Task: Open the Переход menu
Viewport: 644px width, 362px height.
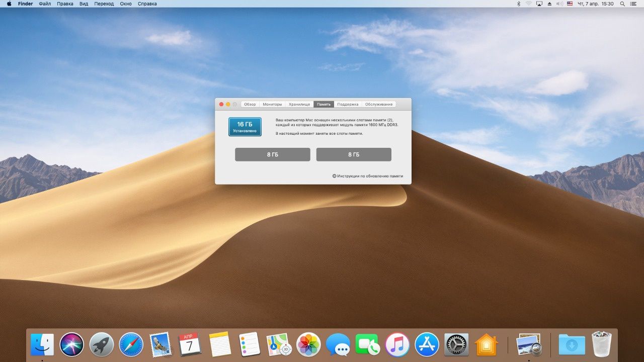Action: (104, 4)
